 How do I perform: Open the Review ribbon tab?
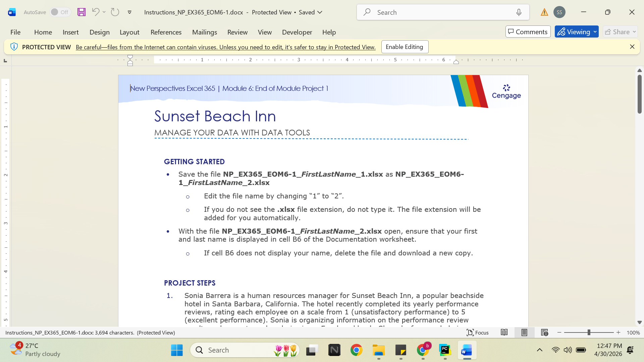pyautogui.click(x=237, y=32)
